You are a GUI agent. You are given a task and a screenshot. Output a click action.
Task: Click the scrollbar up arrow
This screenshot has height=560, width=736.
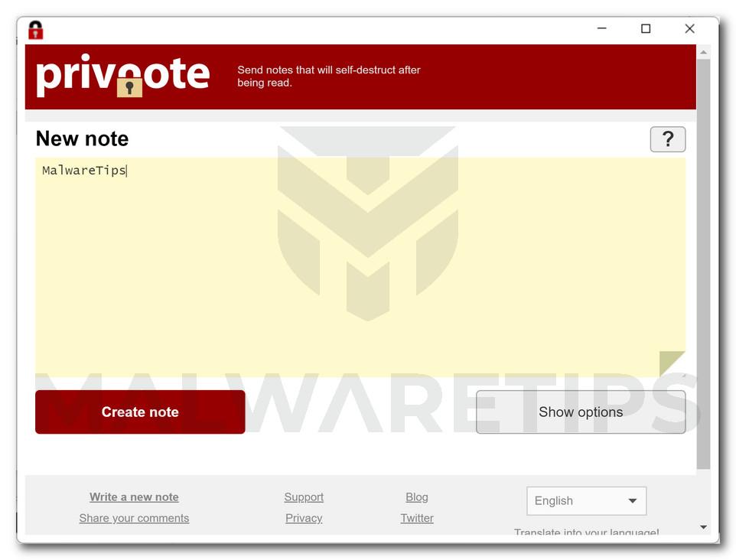pyautogui.click(x=703, y=53)
